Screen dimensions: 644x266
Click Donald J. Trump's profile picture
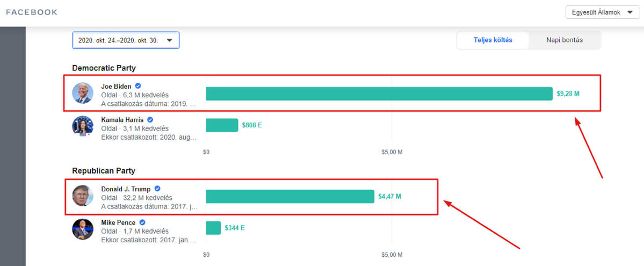coord(83,196)
